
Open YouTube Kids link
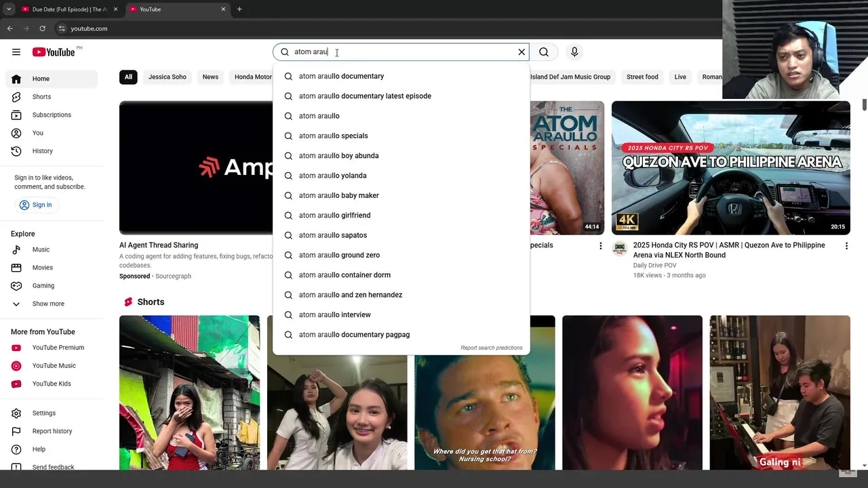(52, 384)
